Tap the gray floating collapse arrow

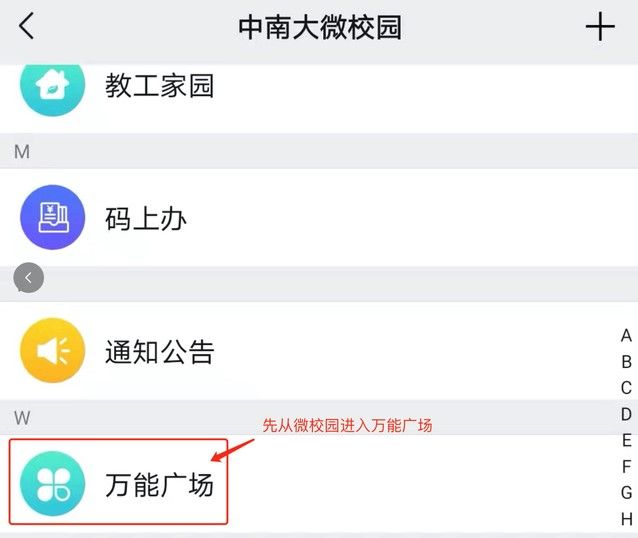pos(29,278)
